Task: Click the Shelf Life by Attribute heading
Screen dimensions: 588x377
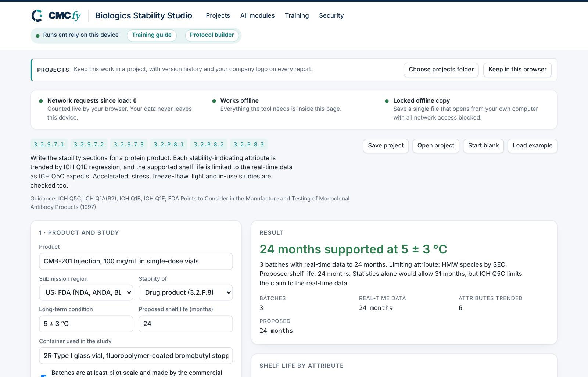Action: tap(301, 366)
